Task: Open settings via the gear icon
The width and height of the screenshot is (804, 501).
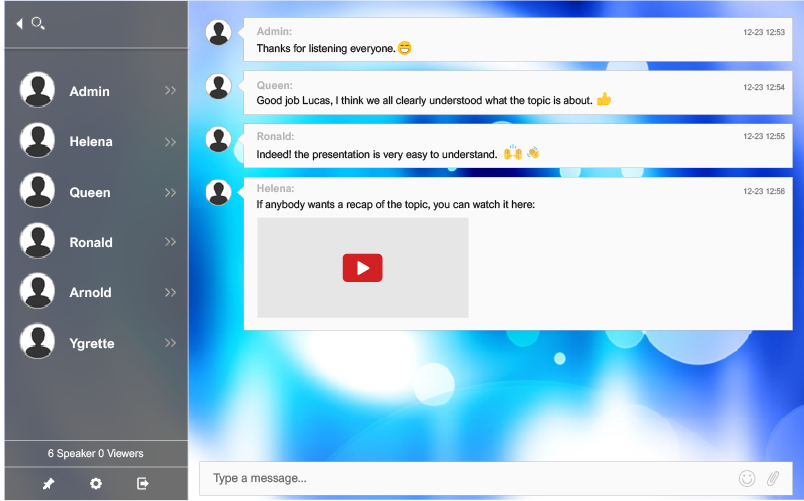Action: [96, 484]
